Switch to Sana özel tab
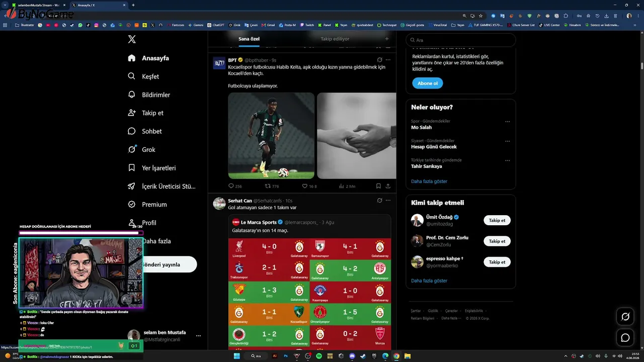 tap(249, 39)
